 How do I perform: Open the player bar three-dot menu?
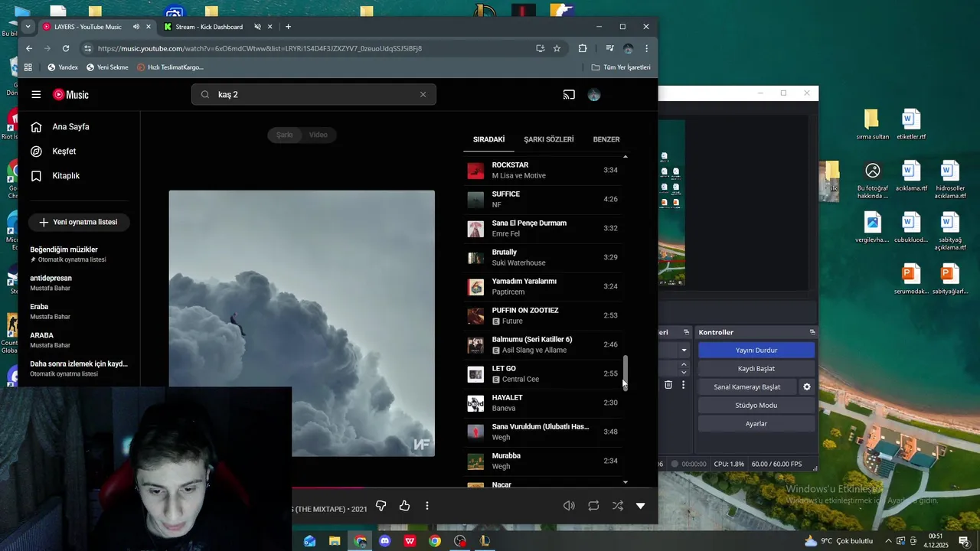[427, 506]
